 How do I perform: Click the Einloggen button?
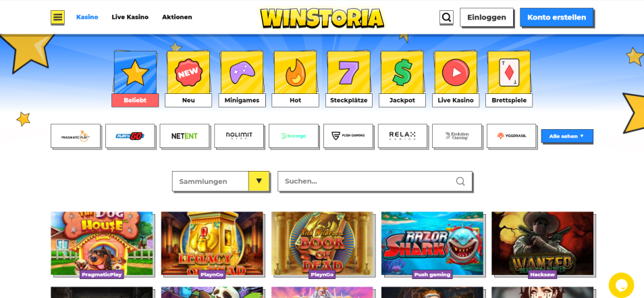(x=487, y=18)
